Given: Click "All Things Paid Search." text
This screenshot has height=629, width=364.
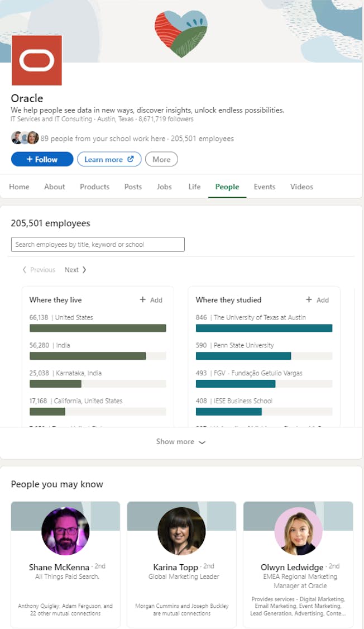Looking at the screenshot, I should coord(67,576).
